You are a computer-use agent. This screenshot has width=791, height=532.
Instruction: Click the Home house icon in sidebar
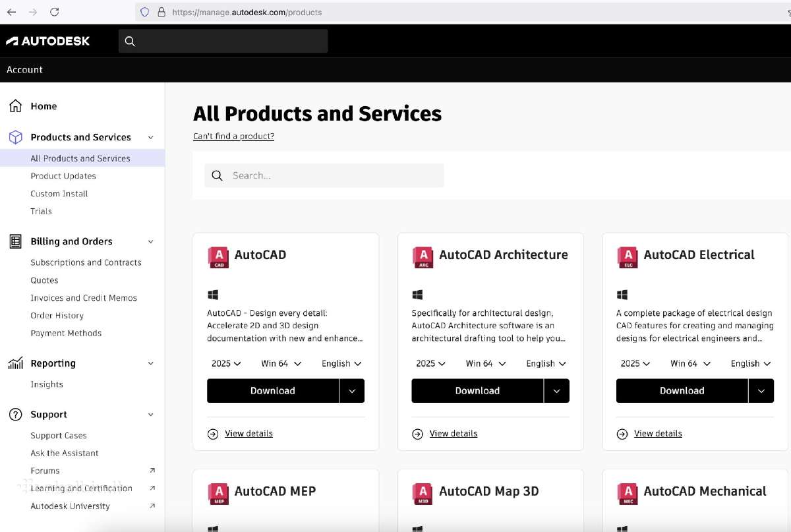point(16,106)
